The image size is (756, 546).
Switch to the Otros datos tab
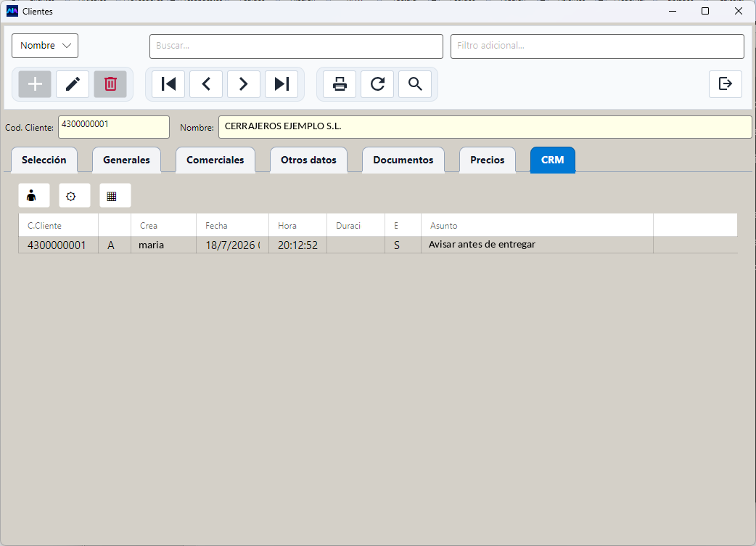pyautogui.click(x=308, y=160)
